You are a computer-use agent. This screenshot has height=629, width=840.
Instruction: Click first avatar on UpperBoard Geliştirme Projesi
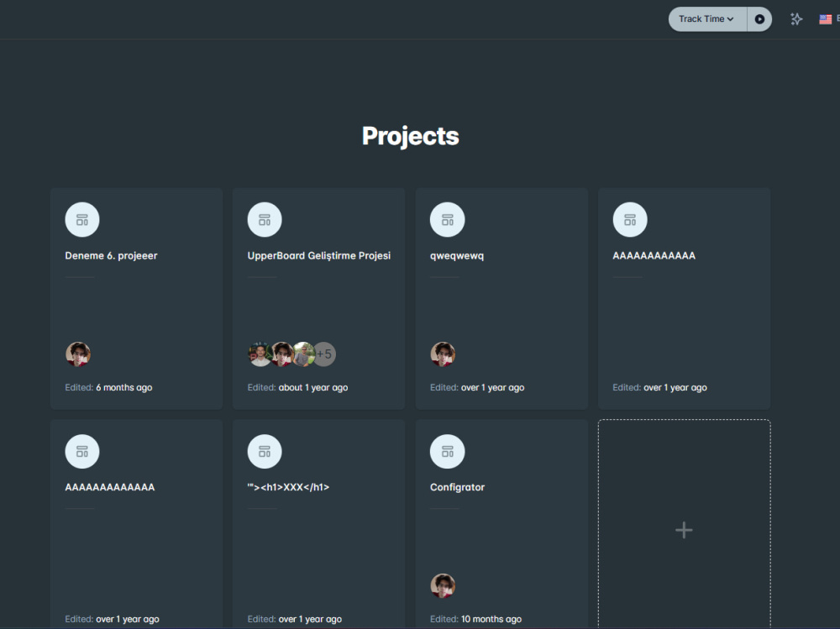[260, 354]
